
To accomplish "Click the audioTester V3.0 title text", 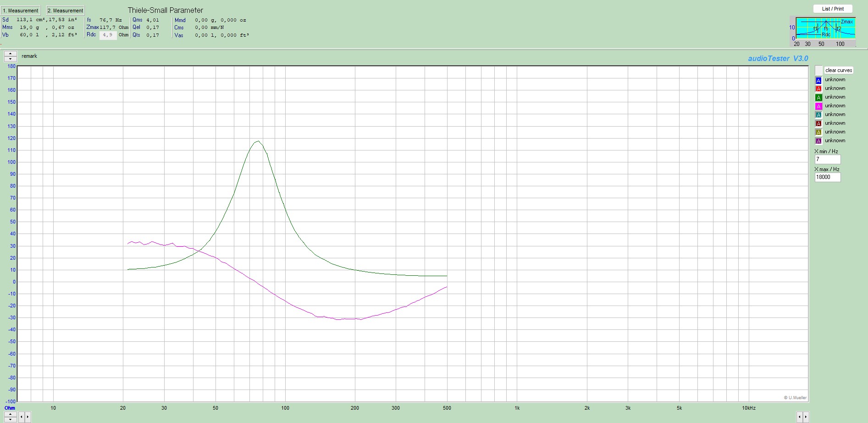I will pos(778,59).
